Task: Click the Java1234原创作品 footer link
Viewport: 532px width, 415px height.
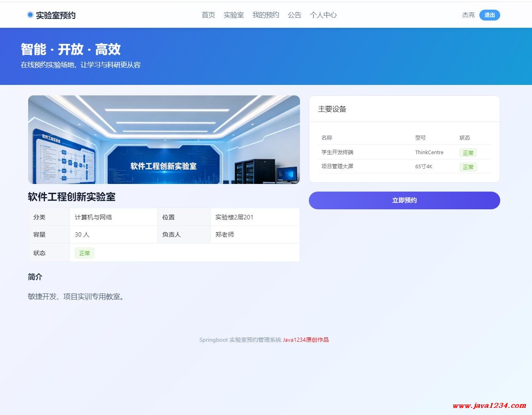Action: point(306,340)
